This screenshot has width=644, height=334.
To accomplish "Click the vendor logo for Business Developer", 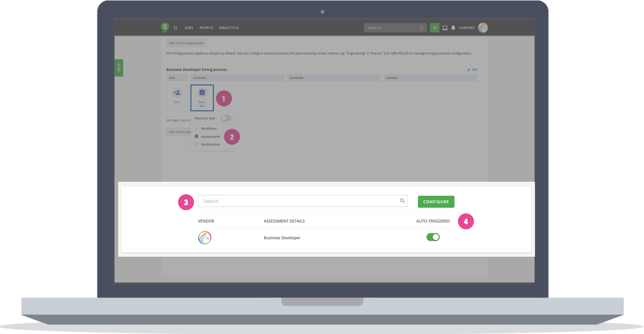I will 205,237.
